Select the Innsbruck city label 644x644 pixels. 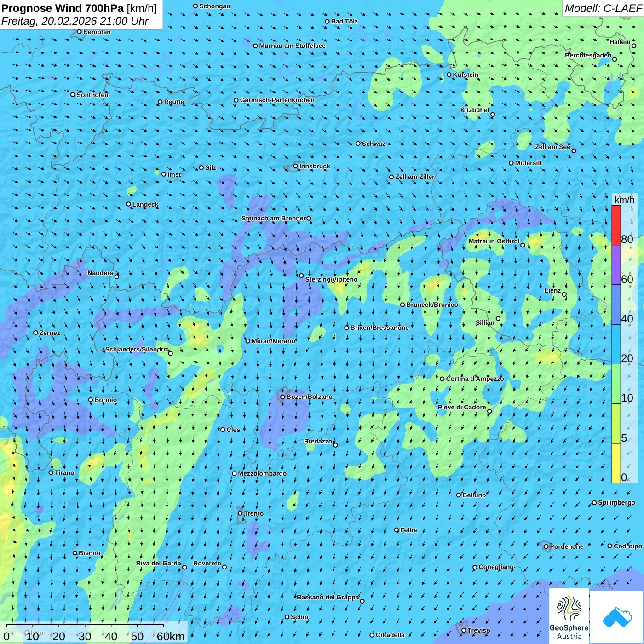point(315,166)
